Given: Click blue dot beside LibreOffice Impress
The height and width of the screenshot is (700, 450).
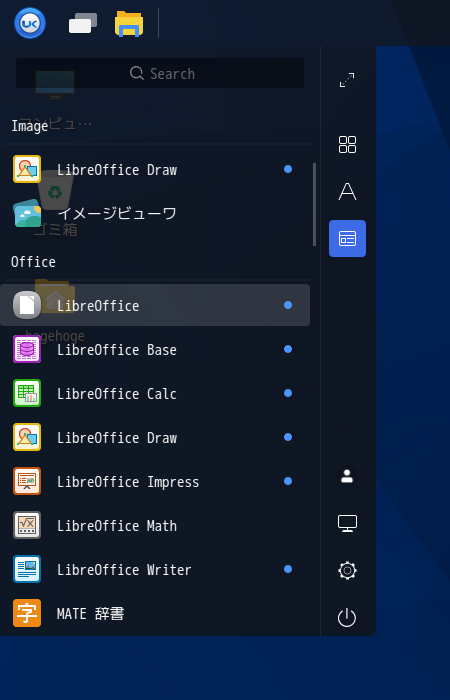Looking at the screenshot, I should point(288,481).
